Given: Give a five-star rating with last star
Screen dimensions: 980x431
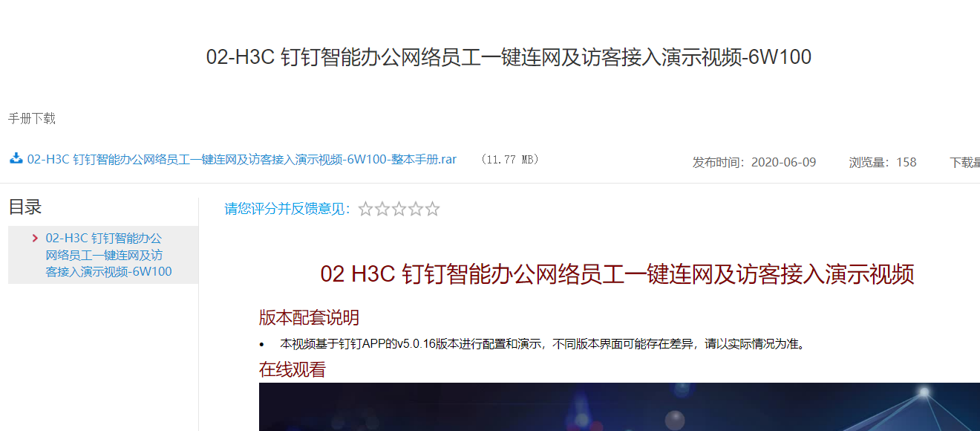Looking at the screenshot, I should pos(432,210).
